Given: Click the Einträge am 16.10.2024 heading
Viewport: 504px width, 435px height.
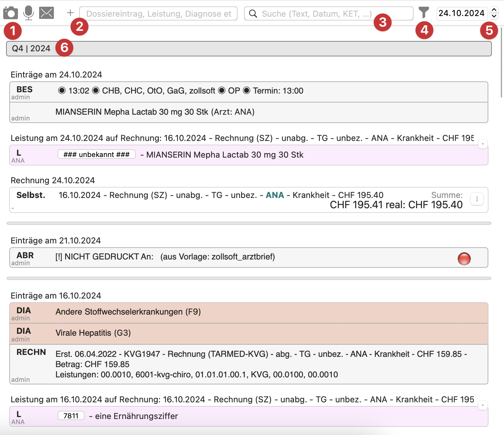Looking at the screenshot, I should pos(56,296).
